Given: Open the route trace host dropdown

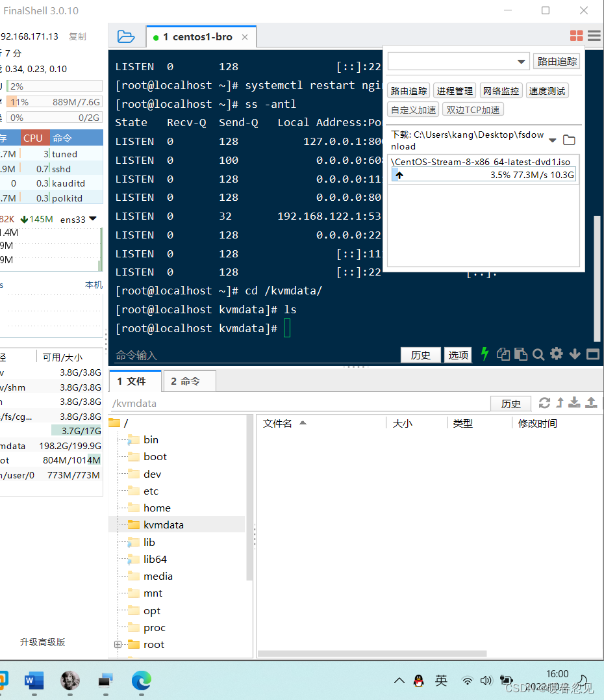Looking at the screenshot, I should [x=521, y=62].
